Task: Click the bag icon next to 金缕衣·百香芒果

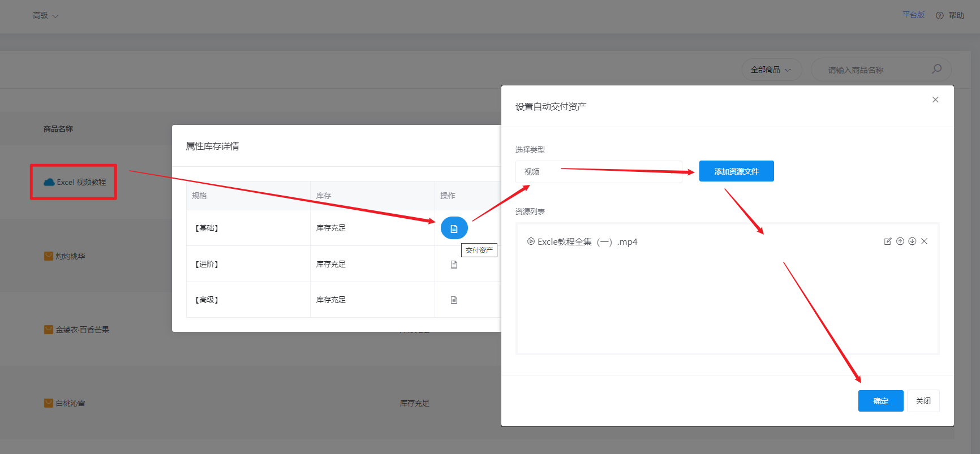Action: coord(49,330)
